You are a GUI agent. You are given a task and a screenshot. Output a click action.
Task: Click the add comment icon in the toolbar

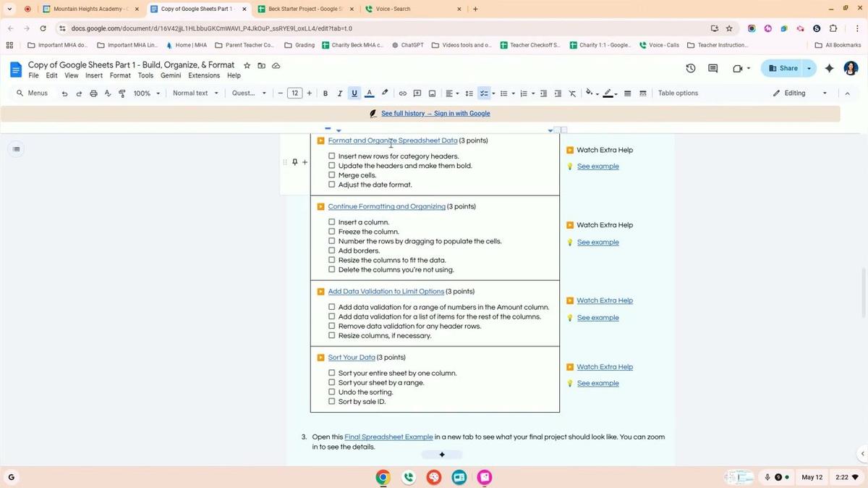[x=417, y=93]
